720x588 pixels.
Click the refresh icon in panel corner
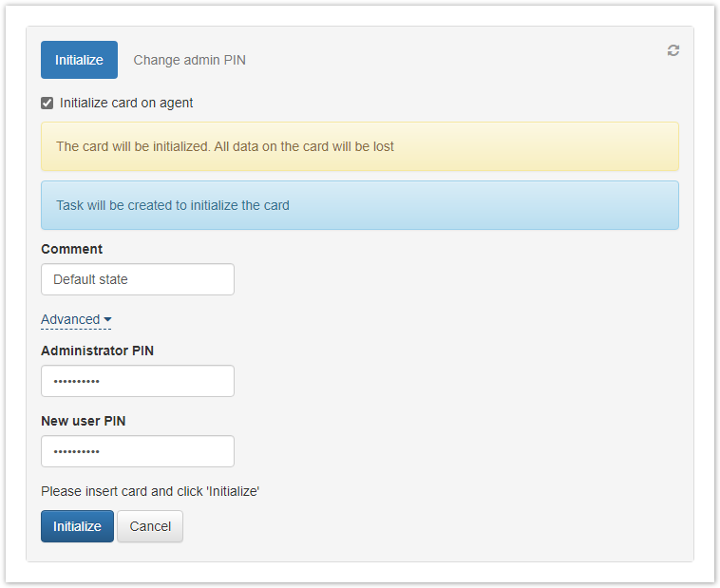pos(673,50)
